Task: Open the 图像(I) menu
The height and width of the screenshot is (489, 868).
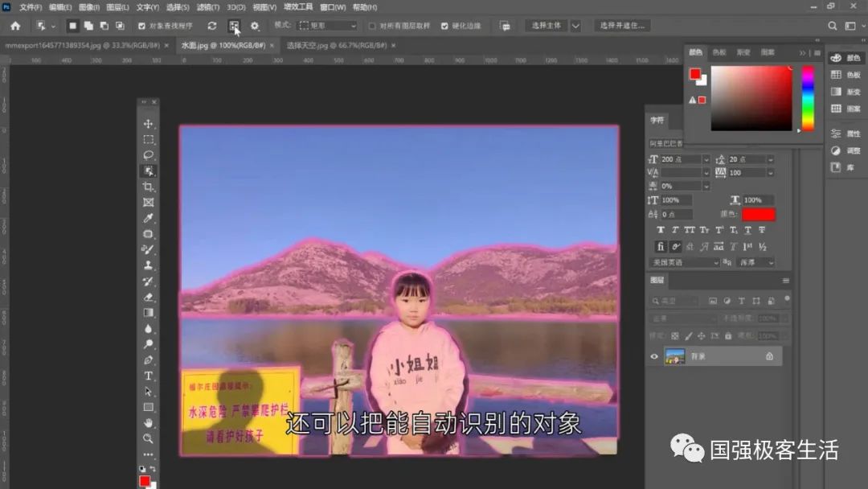Action: (89, 7)
